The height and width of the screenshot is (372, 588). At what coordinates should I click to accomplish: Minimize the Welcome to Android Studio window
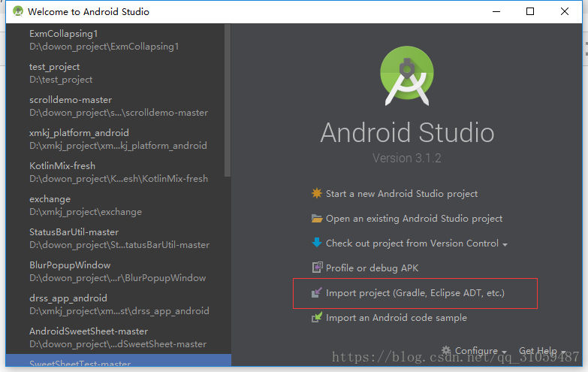click(x=496, y=11)
